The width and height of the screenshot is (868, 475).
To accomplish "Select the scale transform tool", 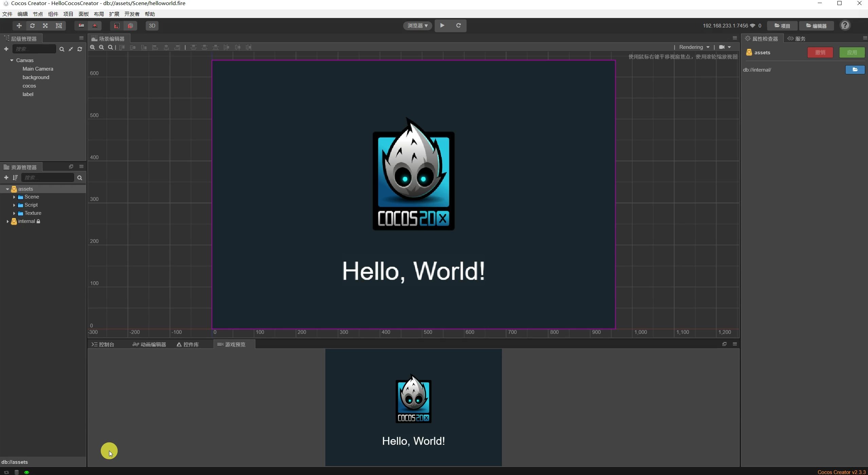I will click(45, 26).
